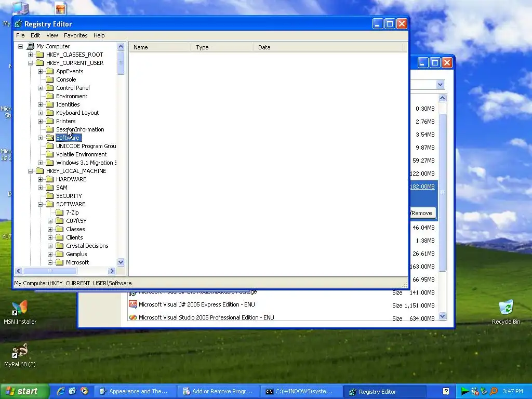This screenshot has height=399, width=532.
Task: Select the Microsoft key under SOFTWARE
Action: pos(77,262)
